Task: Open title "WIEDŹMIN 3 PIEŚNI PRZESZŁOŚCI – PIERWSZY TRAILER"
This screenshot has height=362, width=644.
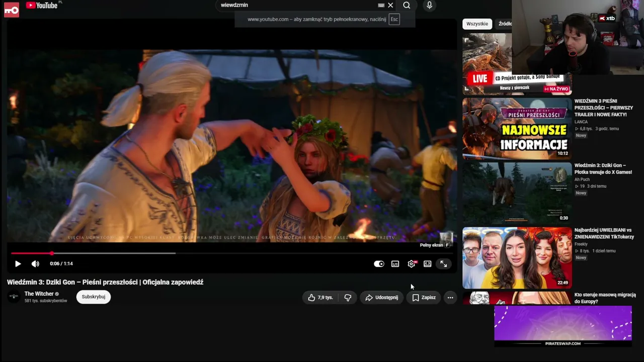Action: tap(604, 108)
